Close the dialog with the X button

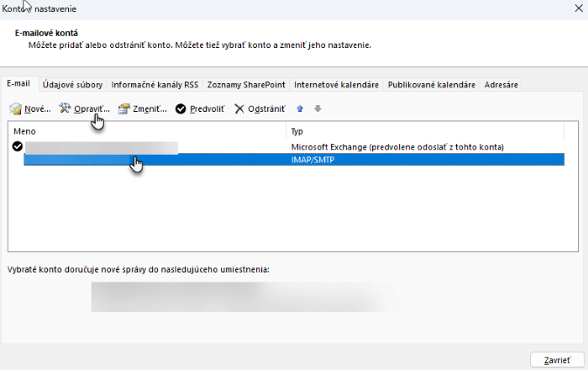pyautogui.click(x=579, y=8)
